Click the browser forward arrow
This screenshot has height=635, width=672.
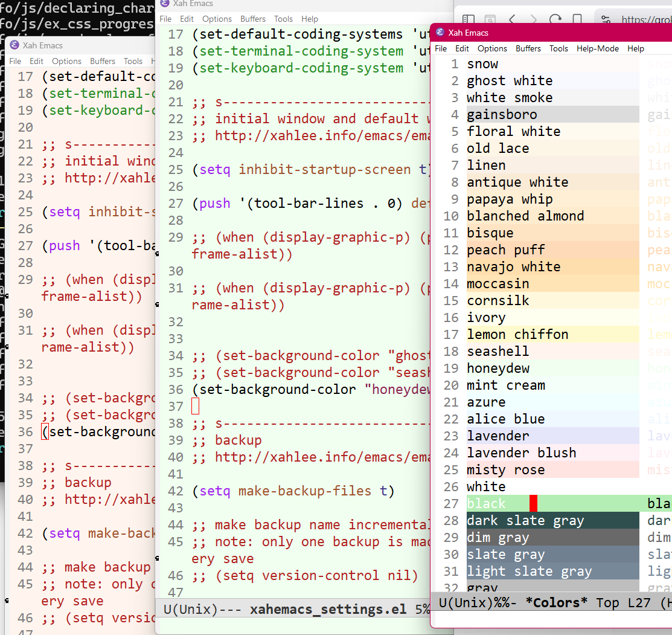tap(534, 19)
